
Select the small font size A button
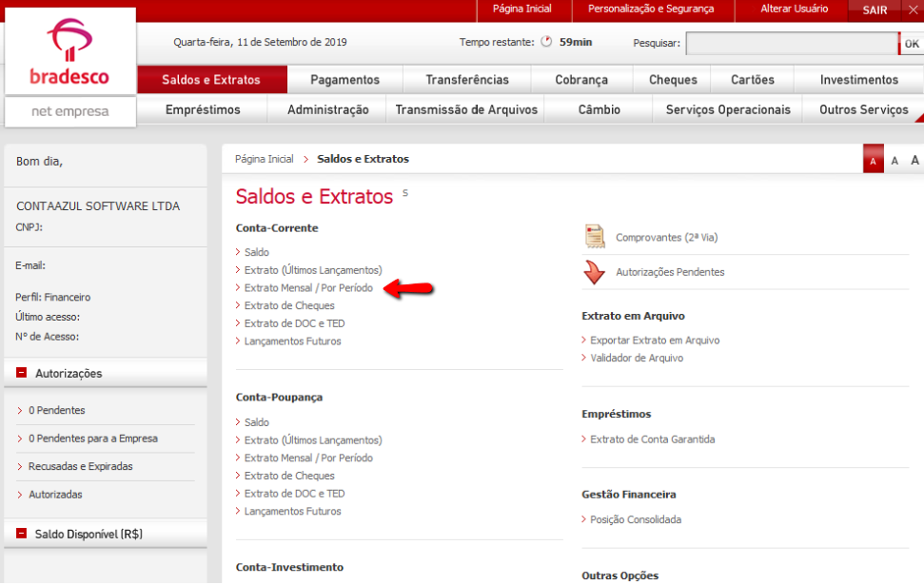click(x=874, y=161)
